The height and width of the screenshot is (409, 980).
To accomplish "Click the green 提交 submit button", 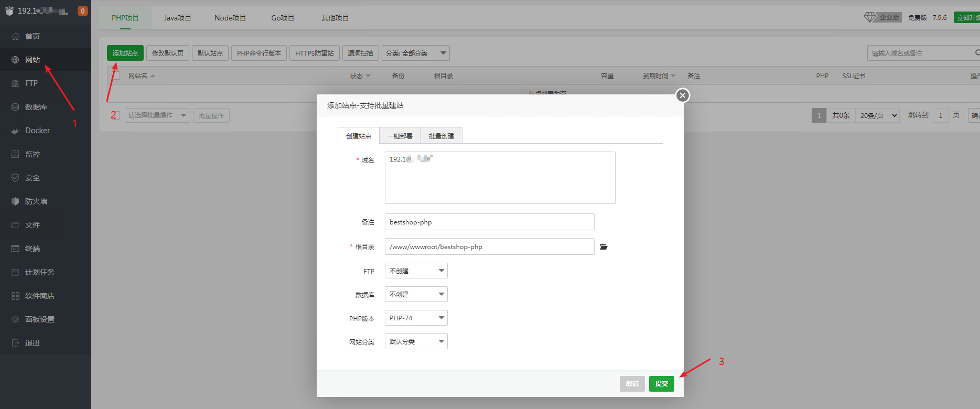I will 661,384.
